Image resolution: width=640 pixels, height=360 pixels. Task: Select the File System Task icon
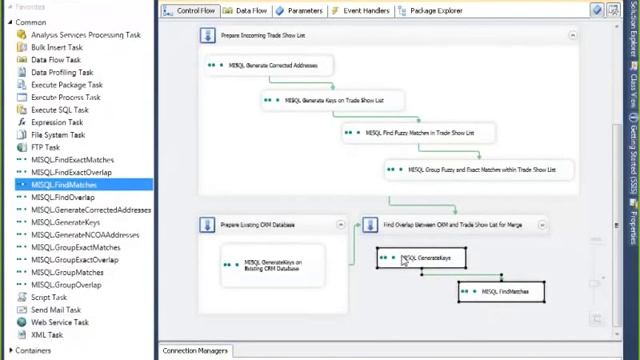pyautogui.click(x=22, y=135)
